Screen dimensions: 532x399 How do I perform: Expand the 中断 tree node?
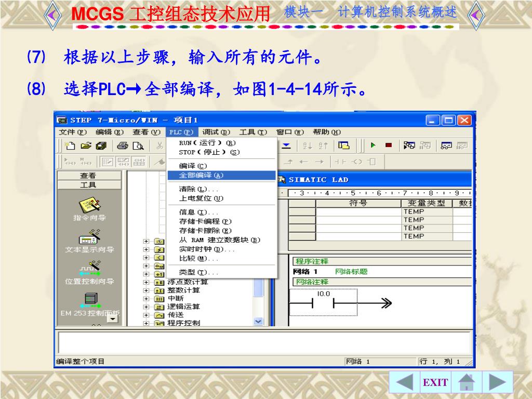pos(146,299)
